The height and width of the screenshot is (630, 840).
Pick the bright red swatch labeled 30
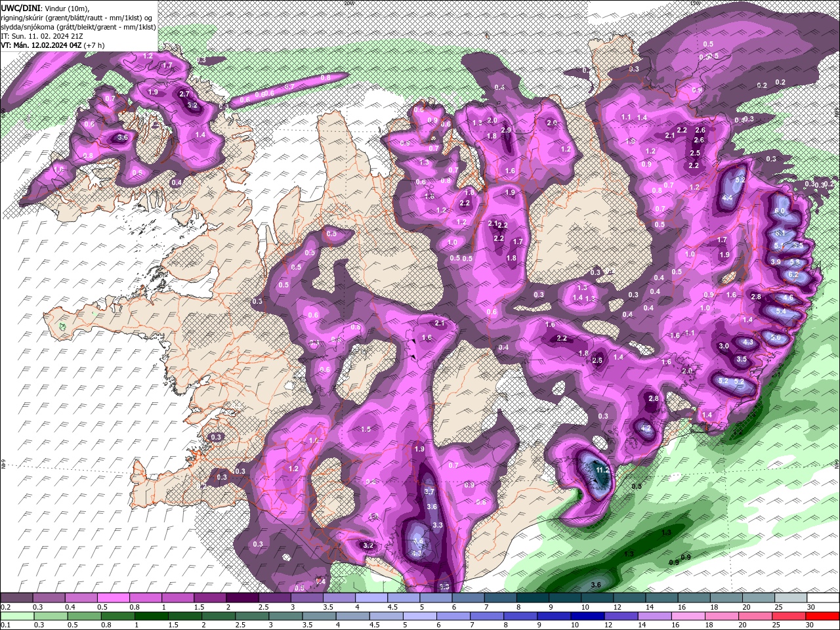[823, 617]
